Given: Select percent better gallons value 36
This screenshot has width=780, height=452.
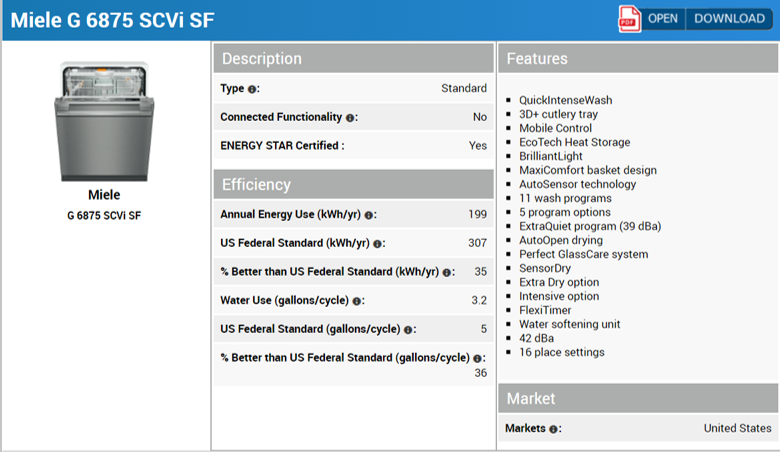Looking at the screenshot, I should pyautogui.click(x=481, y=373).
